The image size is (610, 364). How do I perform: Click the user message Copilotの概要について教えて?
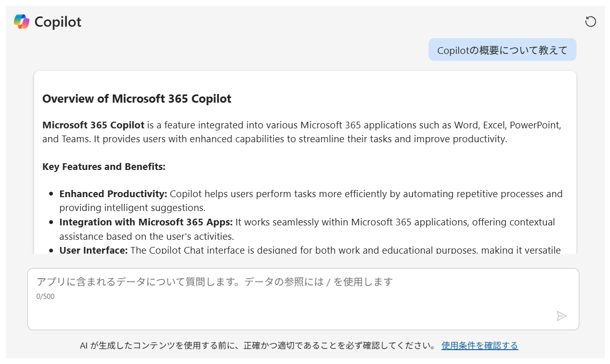coord(502,50)
